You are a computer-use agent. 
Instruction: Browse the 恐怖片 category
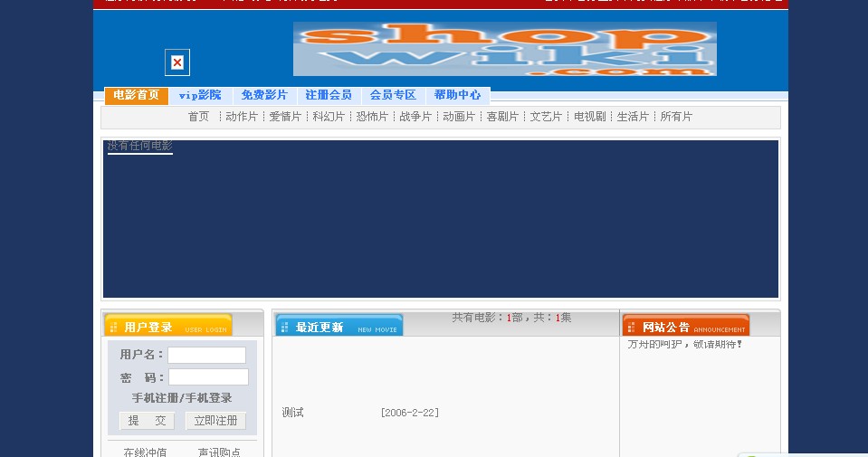tap(372, 117)
